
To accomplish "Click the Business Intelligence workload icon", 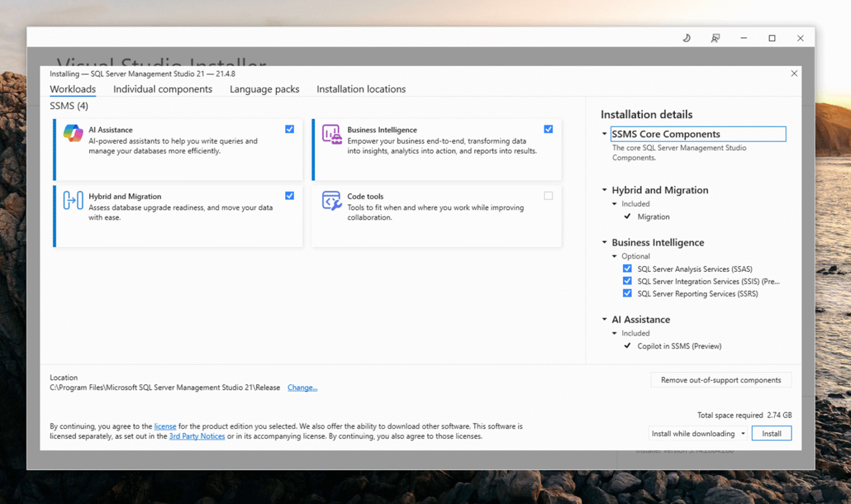I will tap(332, 134).
